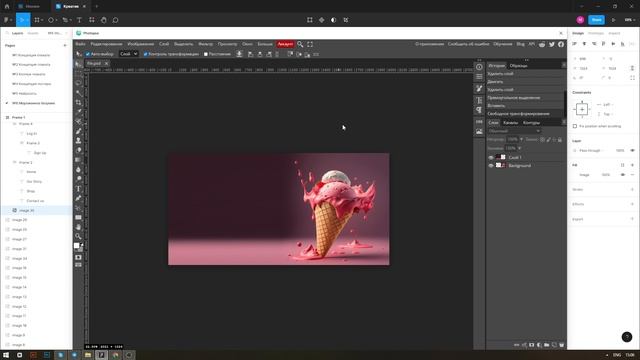Toggle Auto-select checkbox
Screen dimensions: 640x360
[x=88, y=54]
